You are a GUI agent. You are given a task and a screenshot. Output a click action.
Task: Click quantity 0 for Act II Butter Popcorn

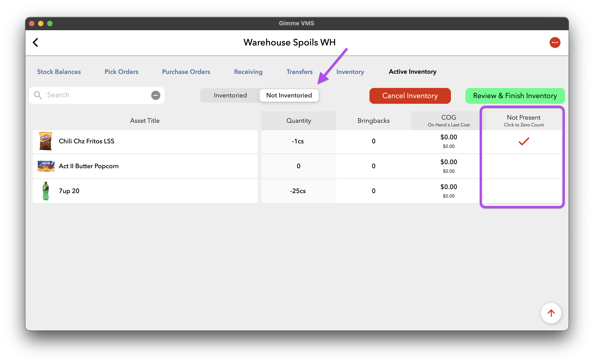298,166
